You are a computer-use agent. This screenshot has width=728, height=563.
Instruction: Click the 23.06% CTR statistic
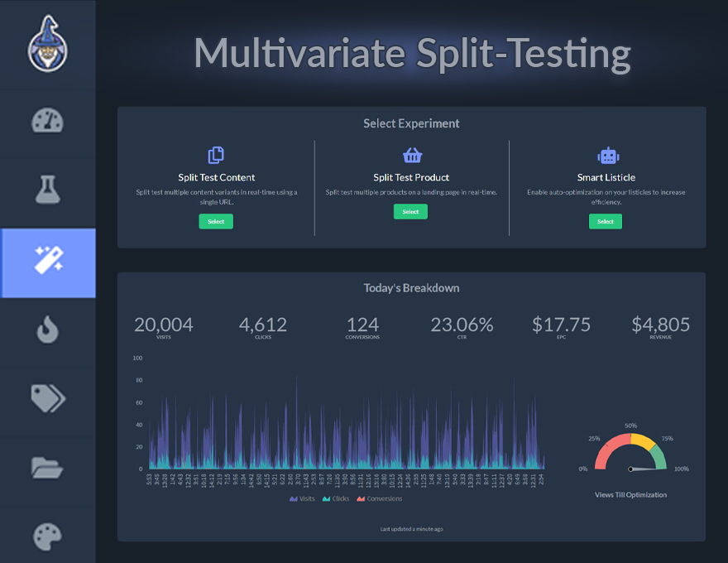462,325
